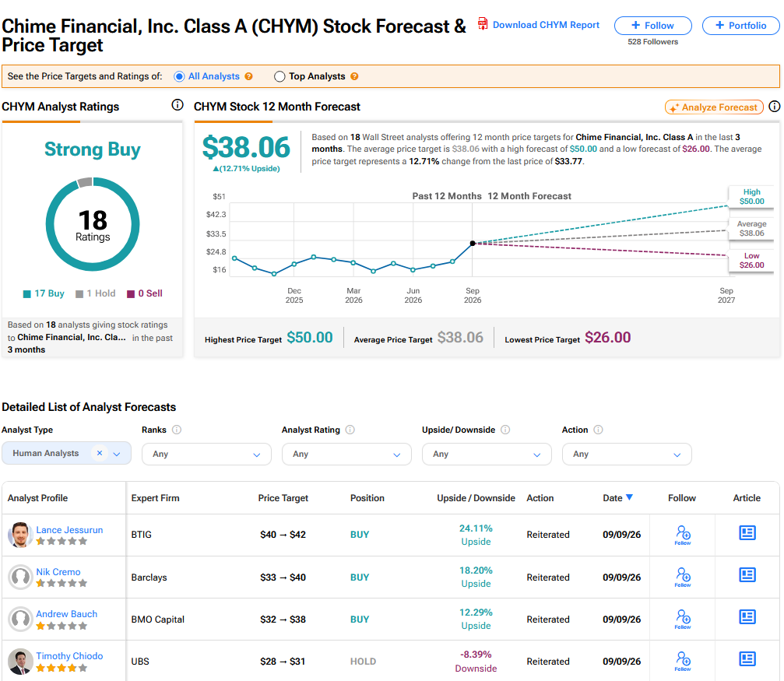Follow analyst Andrew Bauch icon

pos(683,619)
